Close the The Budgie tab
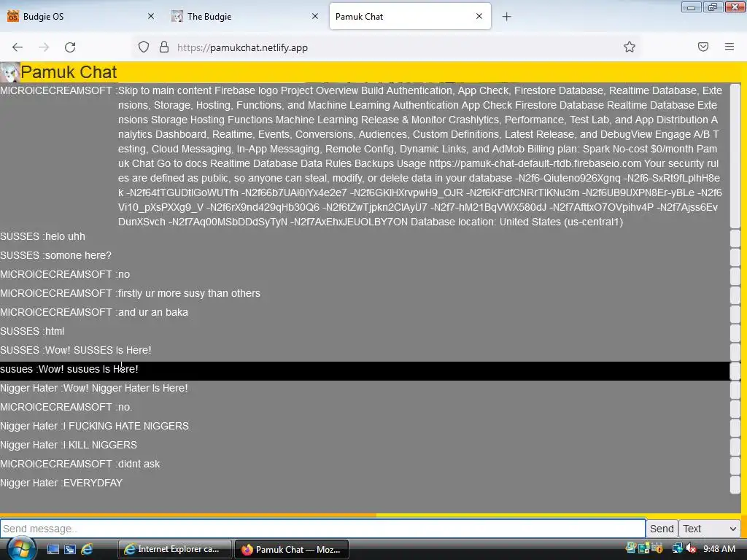 point(315,16)
